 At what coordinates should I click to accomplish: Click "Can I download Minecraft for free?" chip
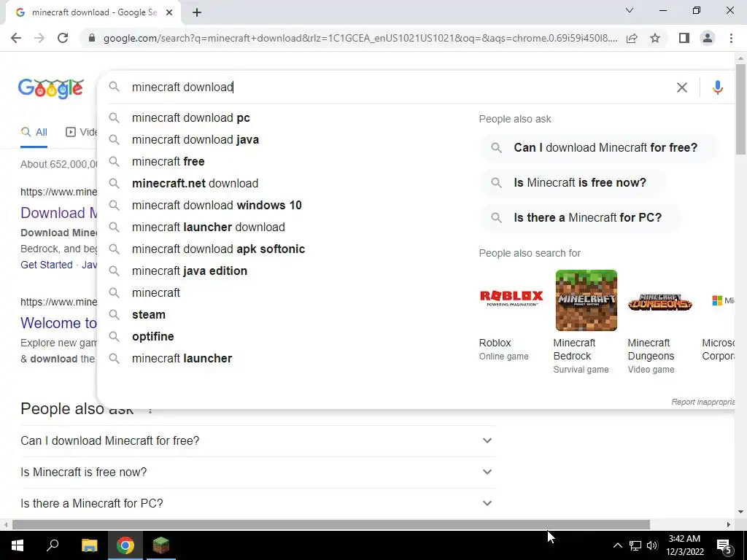click(x=598, y=147)
